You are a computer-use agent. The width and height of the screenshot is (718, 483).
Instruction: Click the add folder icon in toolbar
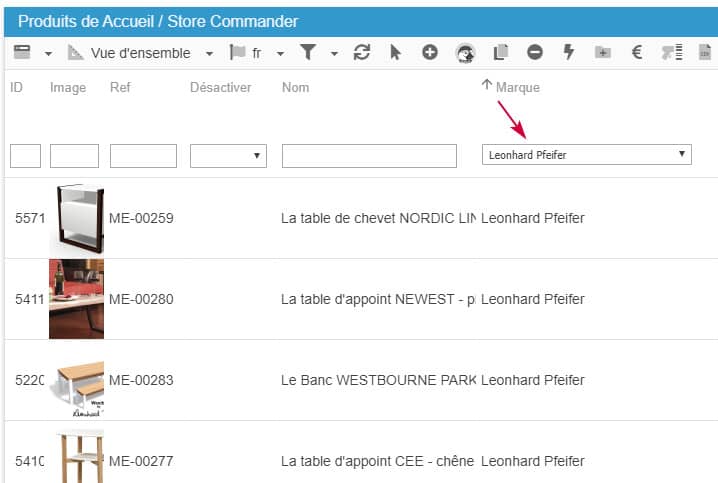point(602,53)
